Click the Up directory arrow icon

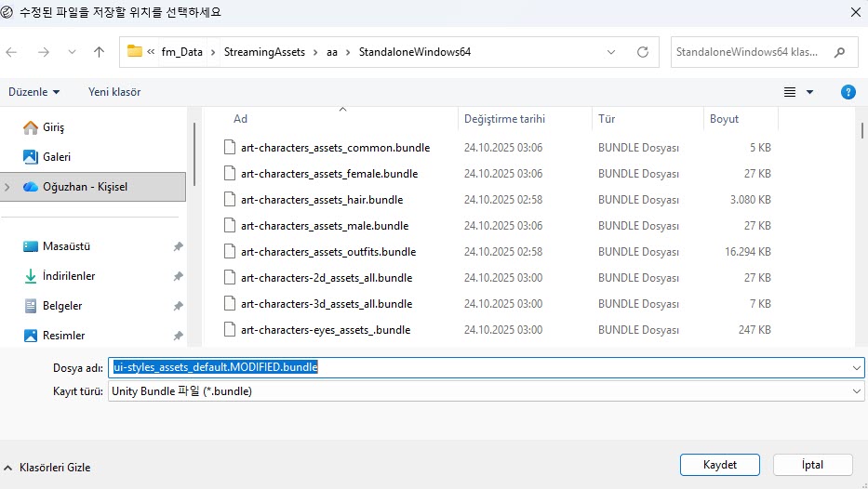coord(100,52)
